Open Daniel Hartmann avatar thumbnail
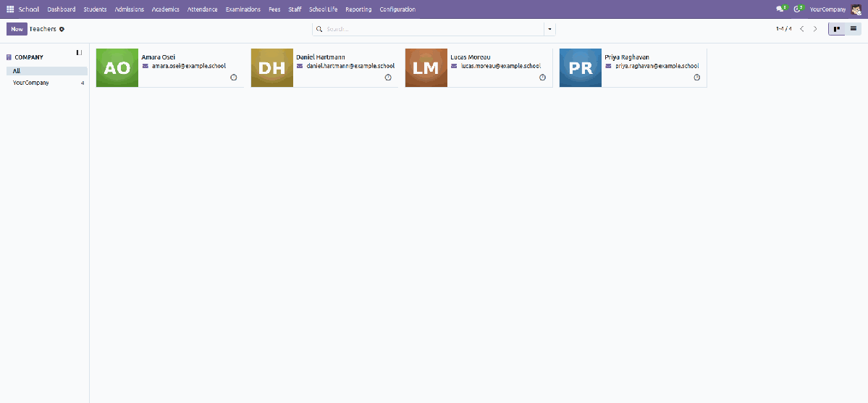The width and height of the screenshot is (868, 403). coord(271,67)
